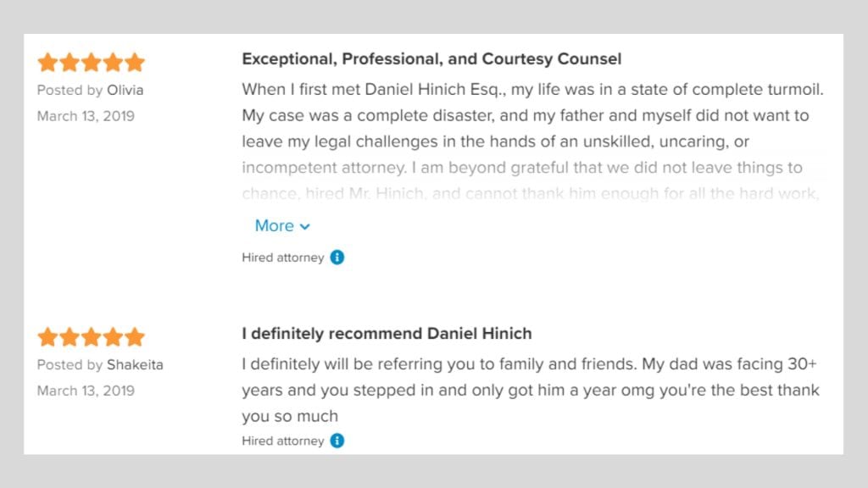
Task: Click the chevron arrow next to More
Action: (305, 226)
